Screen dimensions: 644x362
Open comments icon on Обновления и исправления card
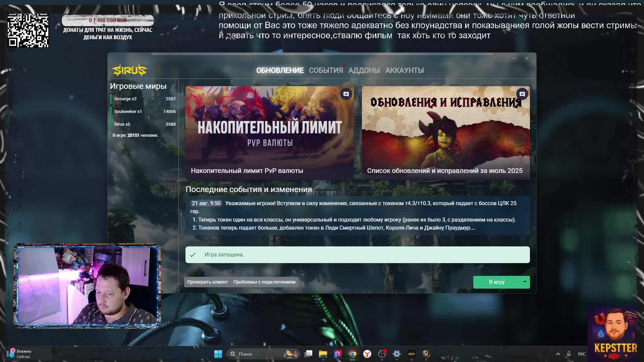tap(522, 94)
